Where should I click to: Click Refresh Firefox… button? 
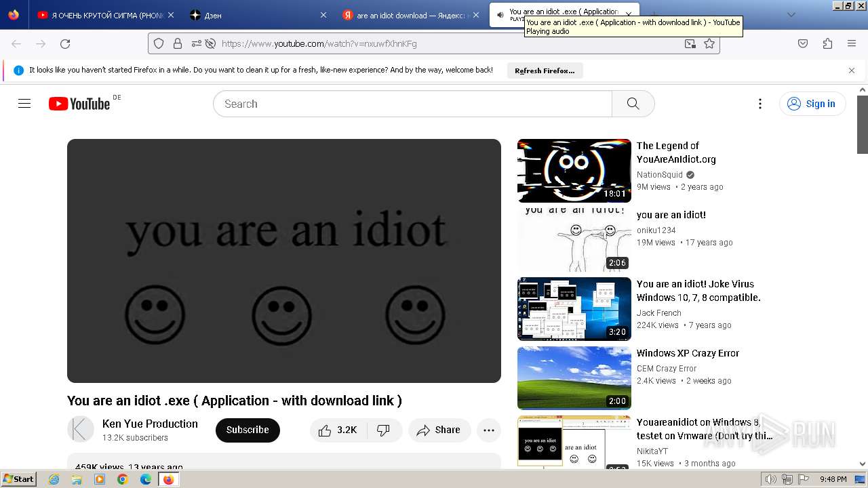[x=545, y=70]
